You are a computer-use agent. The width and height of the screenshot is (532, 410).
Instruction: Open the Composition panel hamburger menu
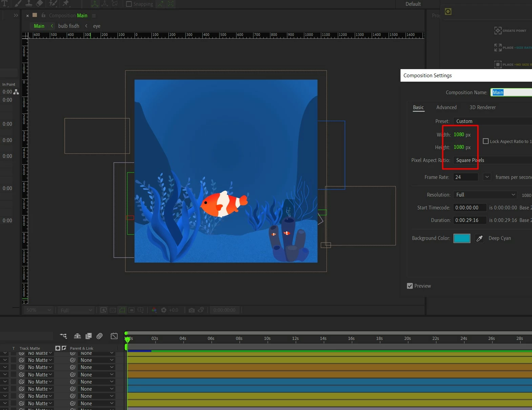click(x=94, y=16)
